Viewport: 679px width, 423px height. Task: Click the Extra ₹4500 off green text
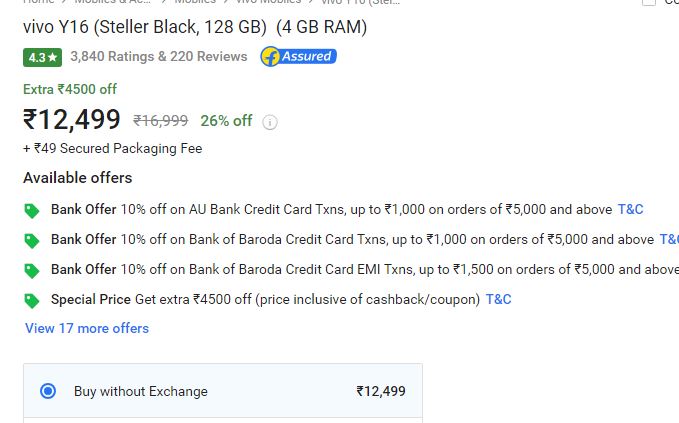(x=70, y=89)
